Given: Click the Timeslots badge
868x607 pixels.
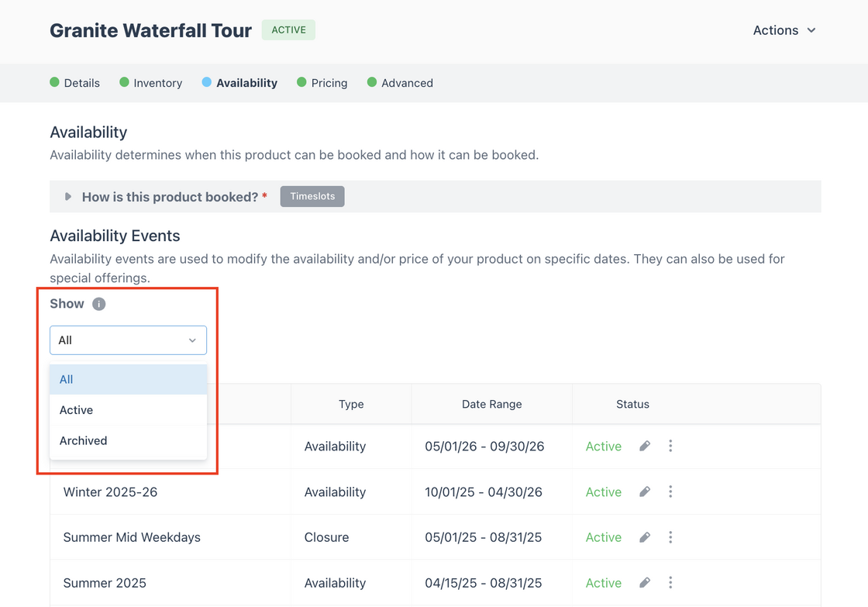Looking at the screenshot, I should pyautogui.click(x=312, y=196).
